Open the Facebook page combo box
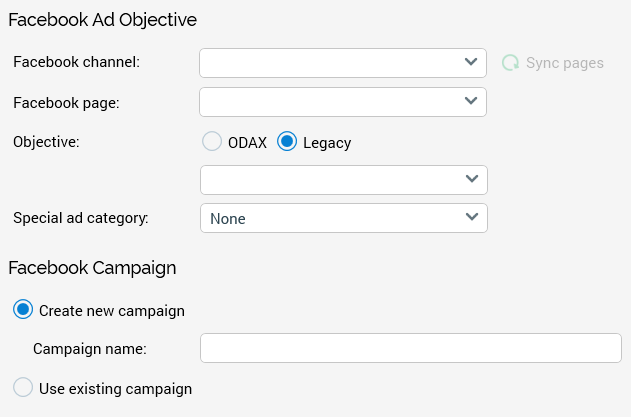This screenshot has height=417, width=631. point(330,102)
